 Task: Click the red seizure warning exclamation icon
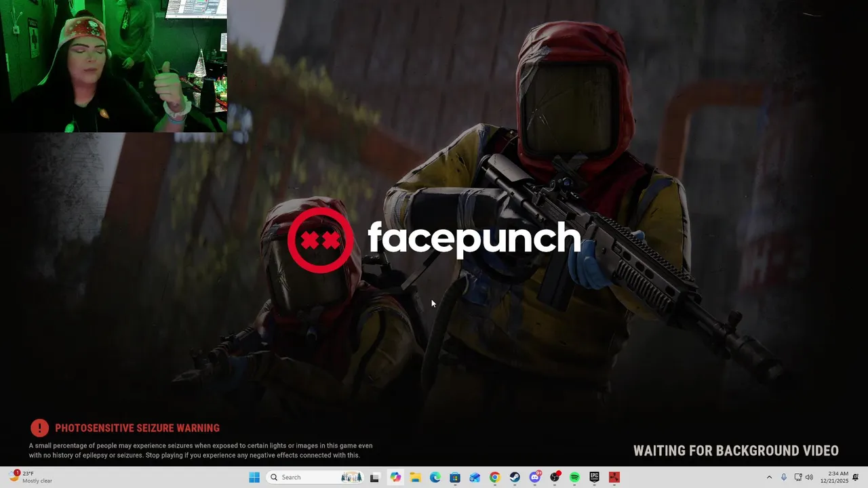[40, 428]
